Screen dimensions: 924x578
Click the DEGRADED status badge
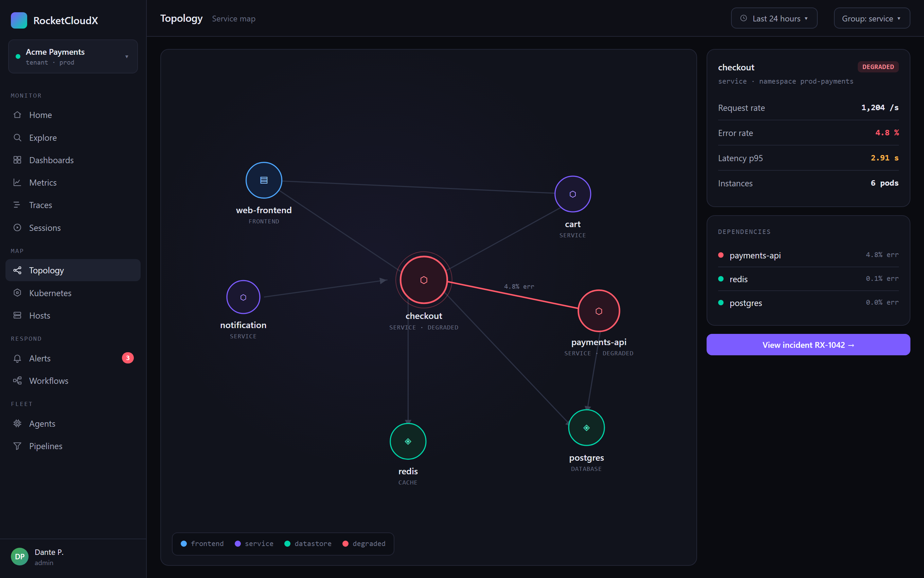[x=878, y=67]
